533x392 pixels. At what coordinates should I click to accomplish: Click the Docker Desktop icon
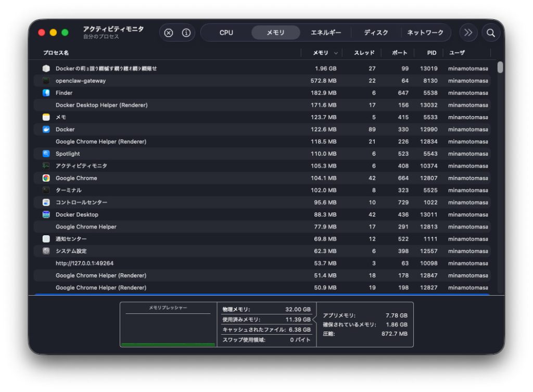[46, 214]
